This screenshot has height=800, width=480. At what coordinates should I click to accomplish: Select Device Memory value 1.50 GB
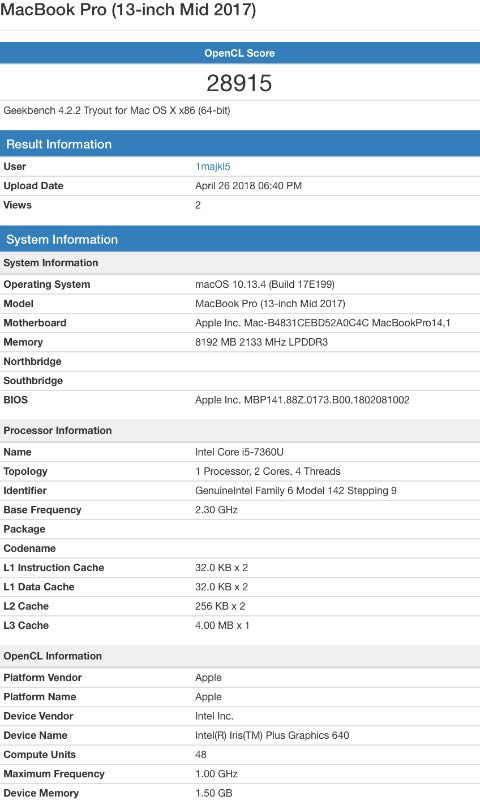(214, 793)
